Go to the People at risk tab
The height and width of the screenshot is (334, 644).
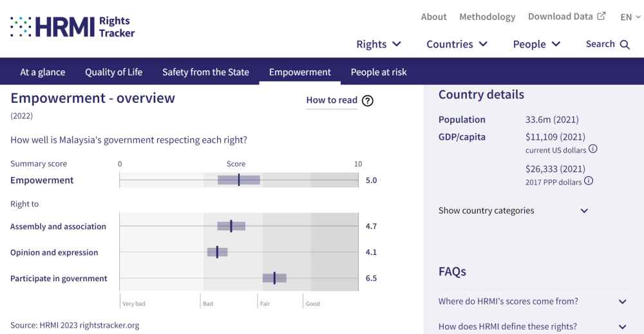click(x=379, y=72)
